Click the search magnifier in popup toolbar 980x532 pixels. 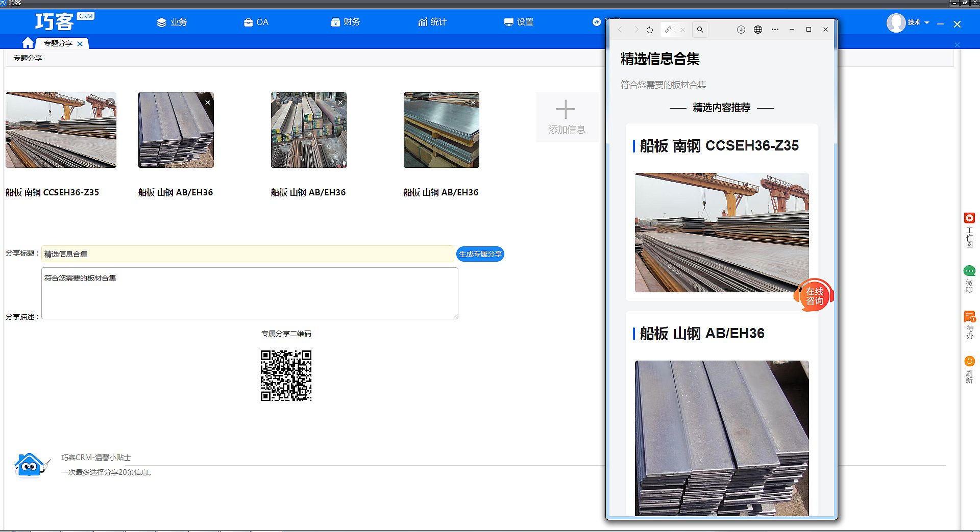point(700,30)
